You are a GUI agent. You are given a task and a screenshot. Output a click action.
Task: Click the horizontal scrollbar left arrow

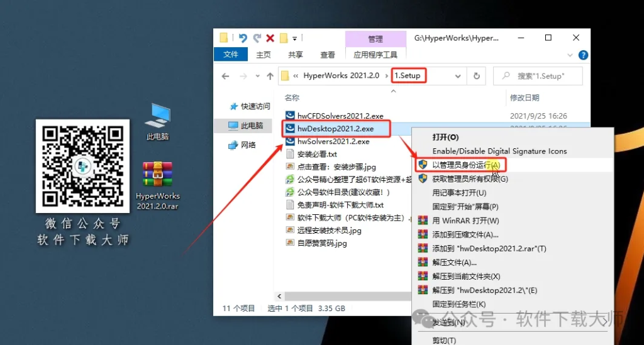point(279,296)
